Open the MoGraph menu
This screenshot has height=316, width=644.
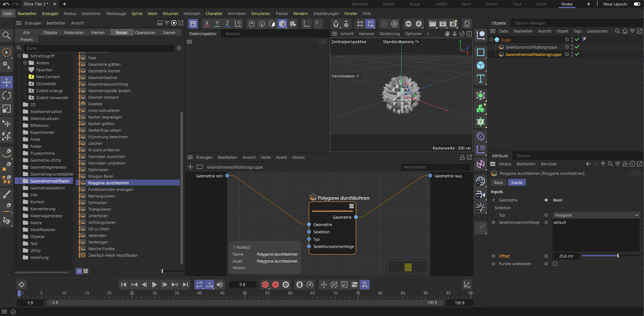pos(192,14)
